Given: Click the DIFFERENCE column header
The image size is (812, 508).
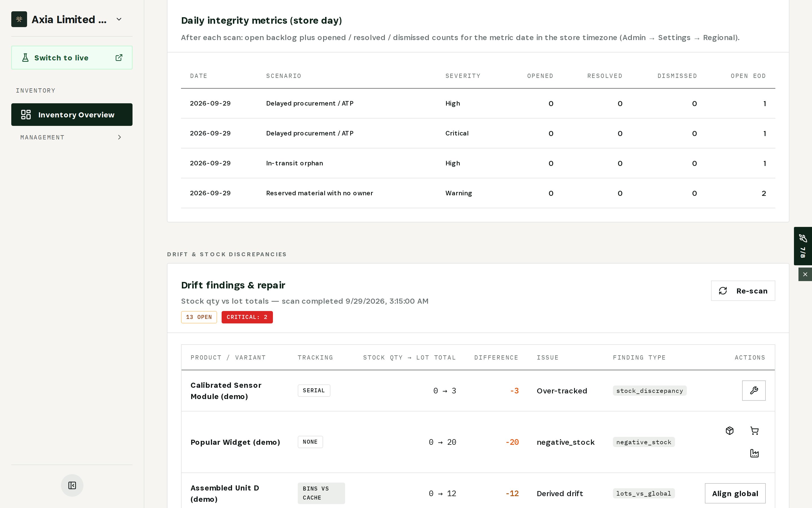Looking at the screenshot, I should coord(496,358).
